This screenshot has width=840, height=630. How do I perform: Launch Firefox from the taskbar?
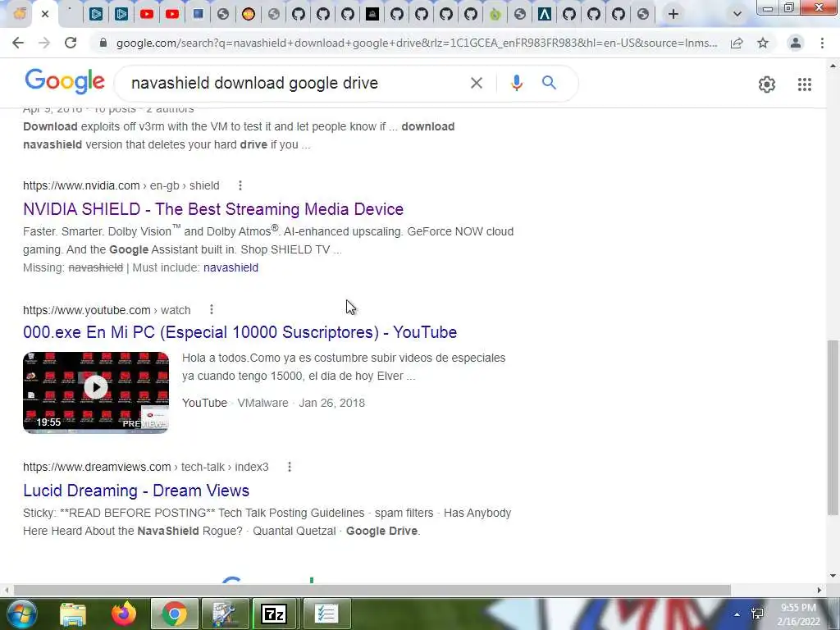click(124, 614)
